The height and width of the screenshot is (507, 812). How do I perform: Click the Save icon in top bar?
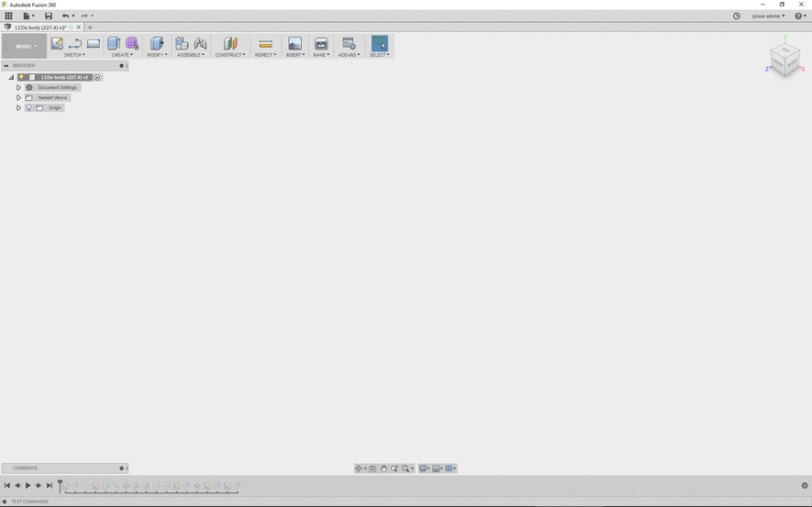point(49,16)
